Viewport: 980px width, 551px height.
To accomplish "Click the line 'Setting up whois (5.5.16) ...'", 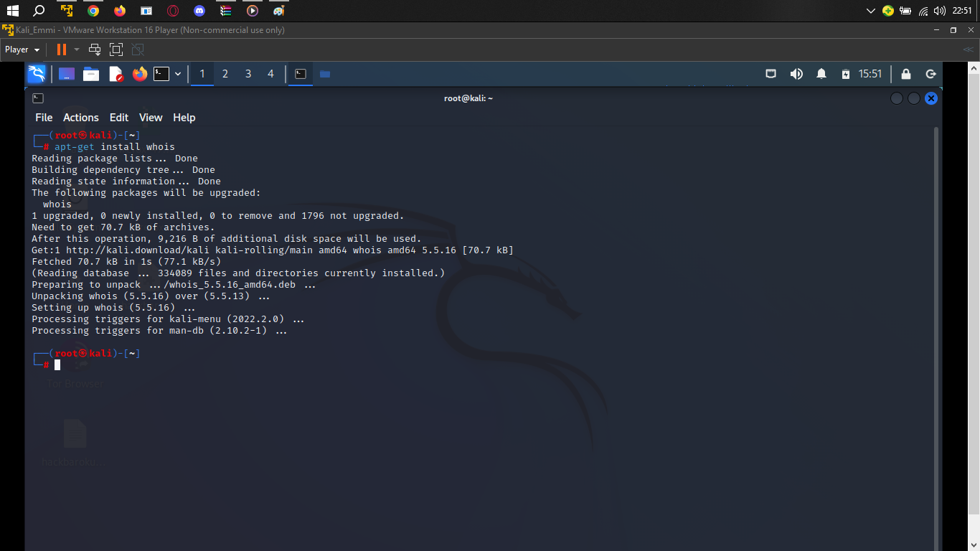I will [113, 308].
